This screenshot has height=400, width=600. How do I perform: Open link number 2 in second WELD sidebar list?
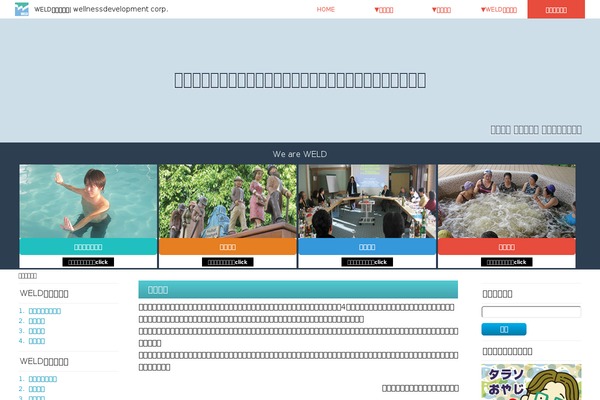click(37, 389)
